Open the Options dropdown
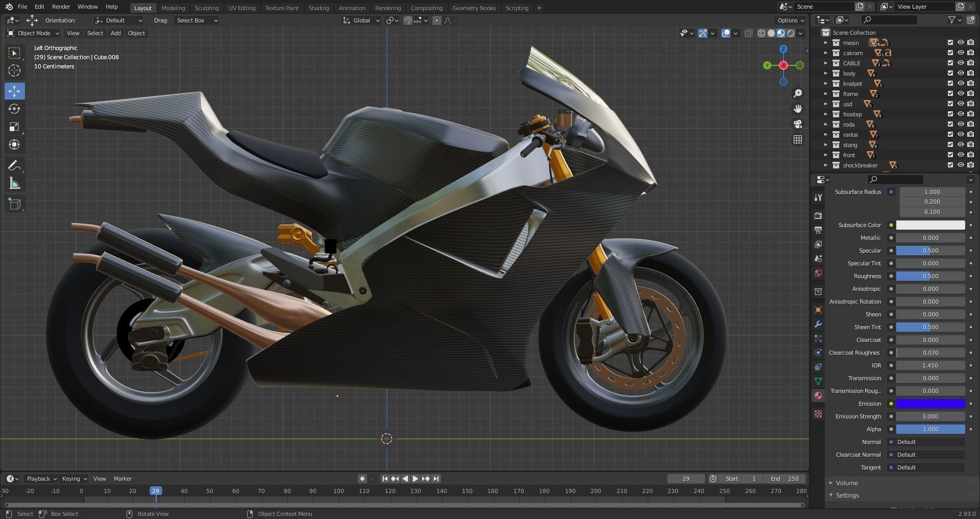980x519 pixels. click(791, 20)
